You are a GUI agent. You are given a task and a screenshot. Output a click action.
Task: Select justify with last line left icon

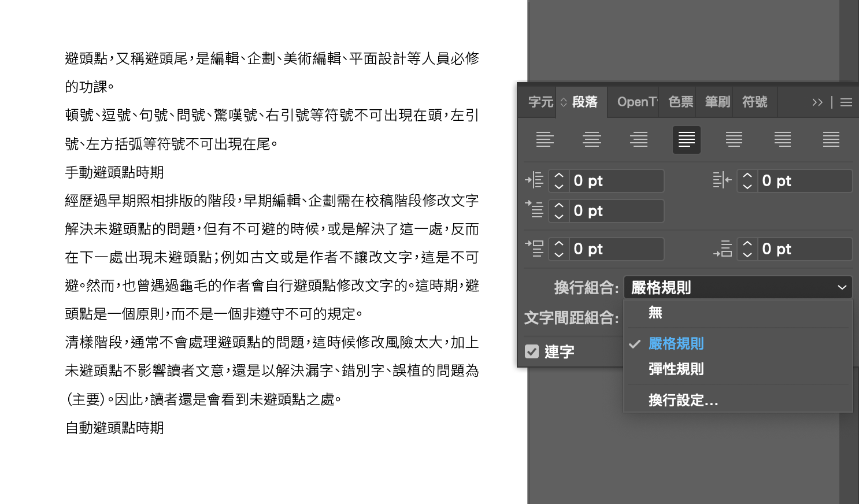click(x=686, y=139)
